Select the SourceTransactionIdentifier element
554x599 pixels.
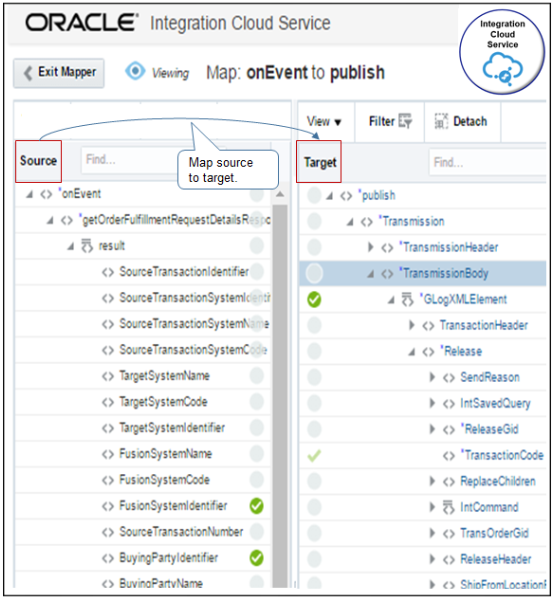tap(184, 272)
